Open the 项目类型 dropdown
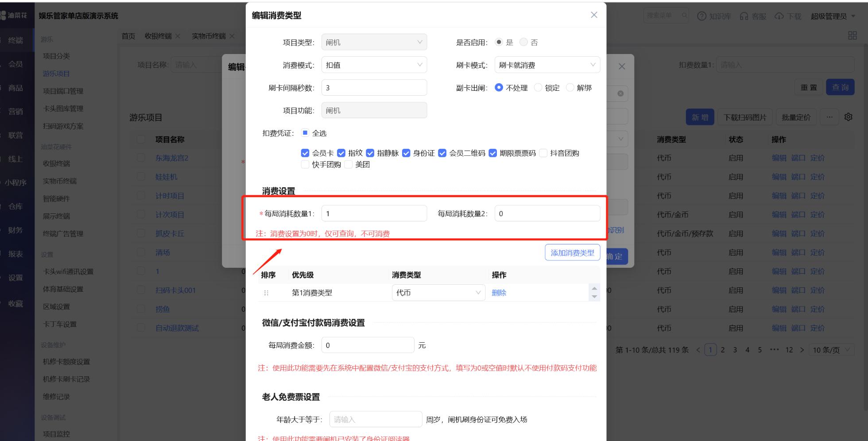Screen dimensions: 868x441 pyautogui.click(x=374, y=42)
